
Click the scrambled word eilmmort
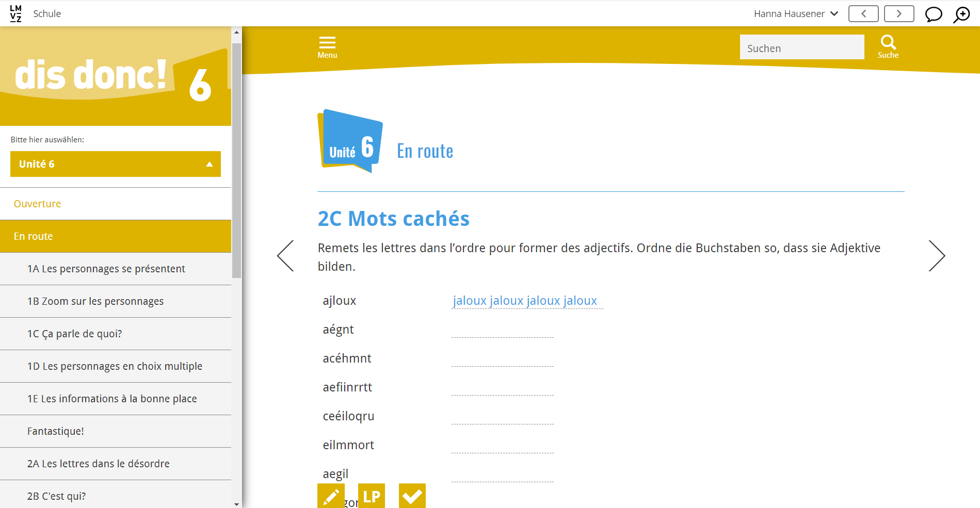349,445
